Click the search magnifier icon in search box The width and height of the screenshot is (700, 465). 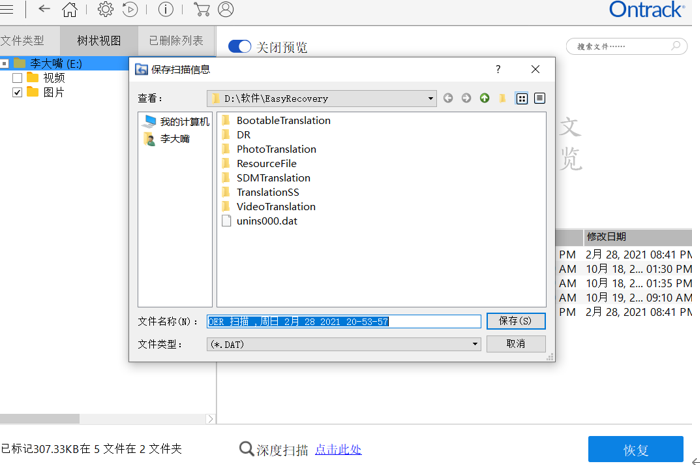(x=675, y=46)
